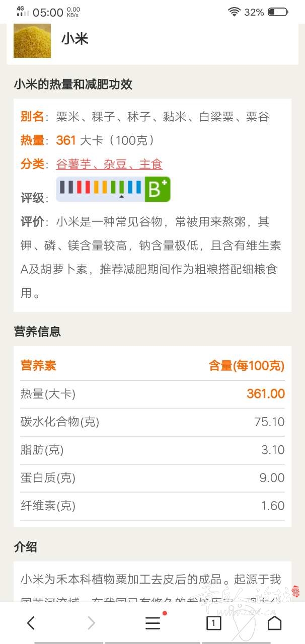Tap the 4G signal strength icon
The height and width of the screenshot is (644, 305).
(x=23, y=12)
